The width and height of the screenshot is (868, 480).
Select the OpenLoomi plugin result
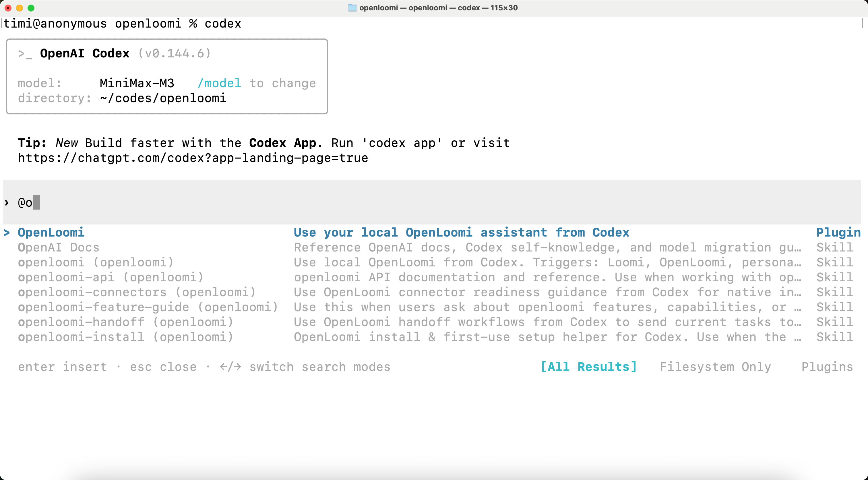pos(432,233)
